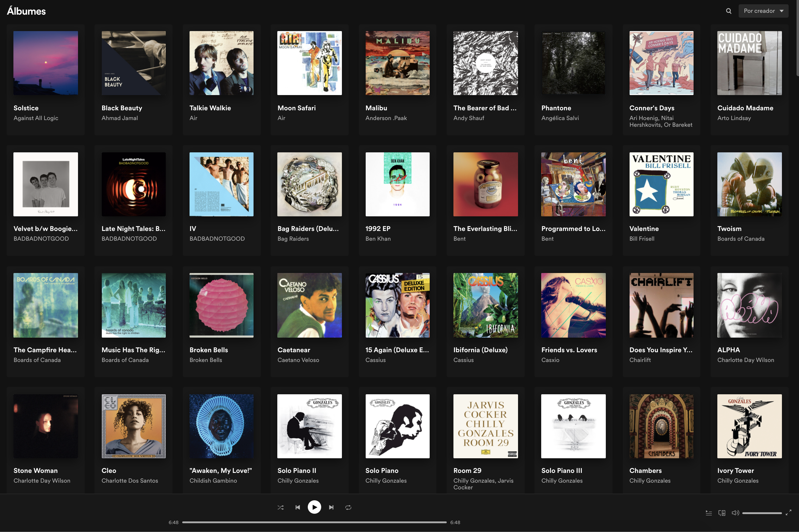Open the Ibifornia (Deluxe) album cover
Screen dimensions: 799x532
pos(485,305)
